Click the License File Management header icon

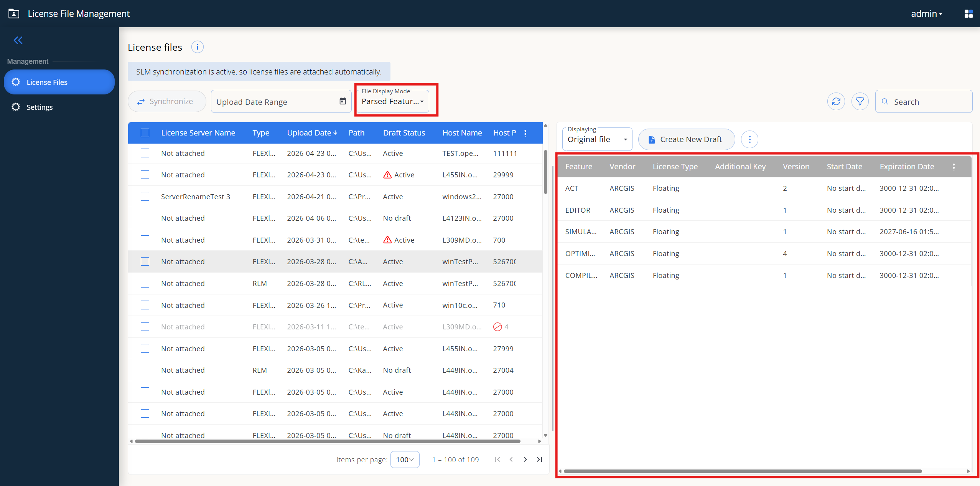[14, 14]
